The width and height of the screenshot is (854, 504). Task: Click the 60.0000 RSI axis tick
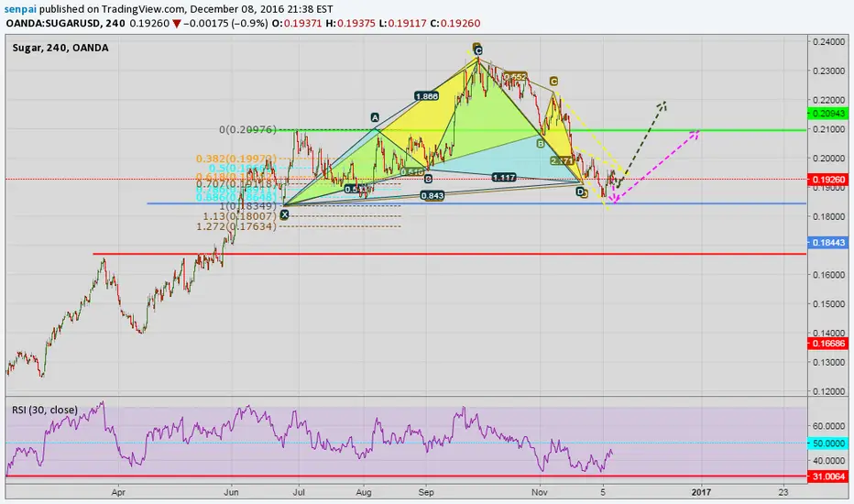pyautogui.click(x=829, y=426)
